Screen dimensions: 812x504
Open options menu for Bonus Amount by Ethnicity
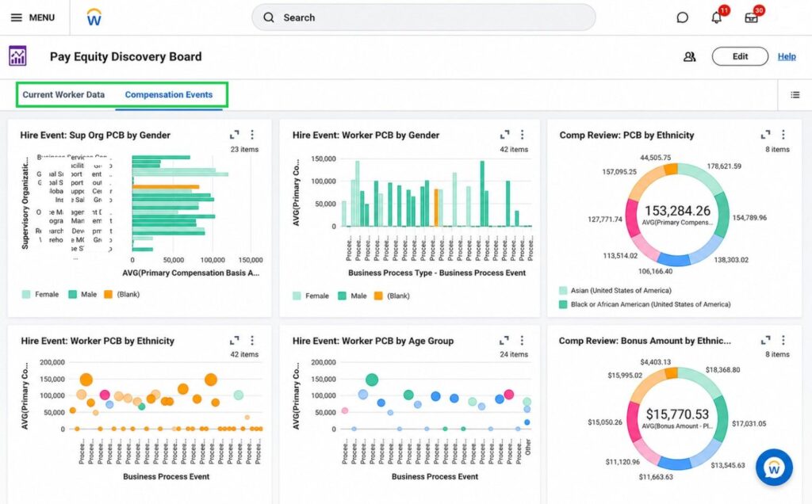783,340
